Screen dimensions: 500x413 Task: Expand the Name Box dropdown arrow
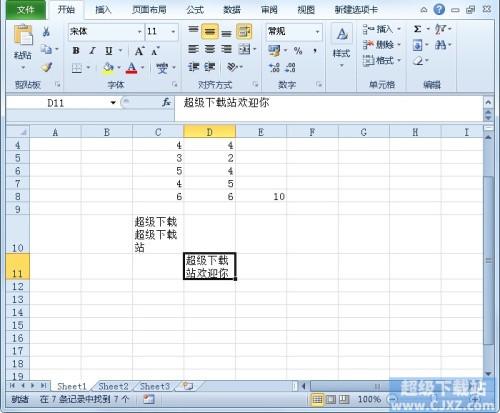[x=113, y=103]
